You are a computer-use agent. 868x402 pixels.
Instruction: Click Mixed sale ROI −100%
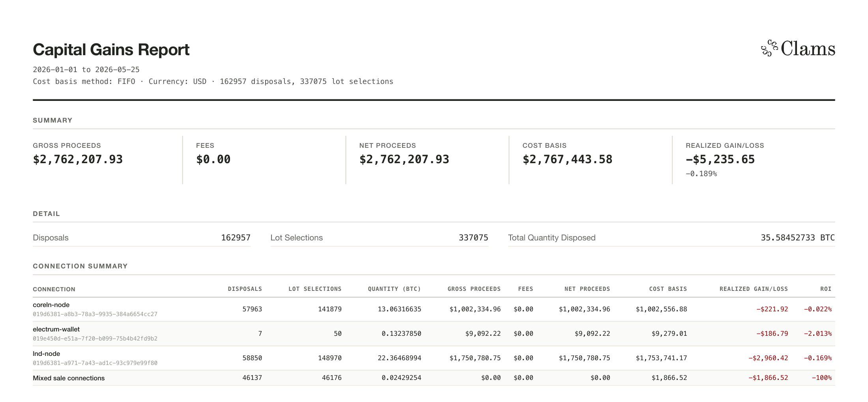click(822, 378)
